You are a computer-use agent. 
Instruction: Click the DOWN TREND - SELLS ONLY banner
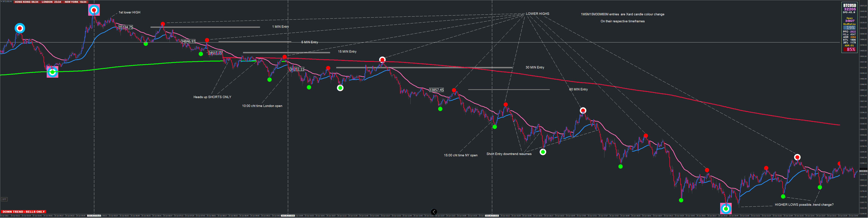coord(23,212)
